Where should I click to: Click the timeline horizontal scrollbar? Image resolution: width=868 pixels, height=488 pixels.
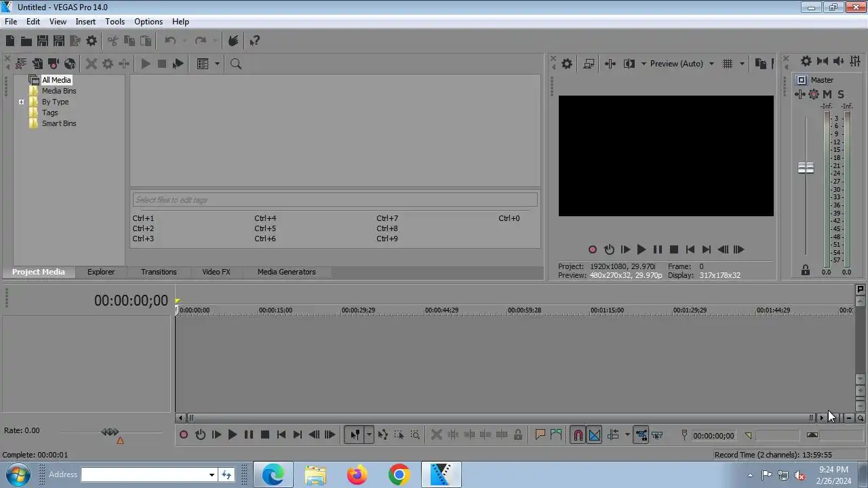tap(501, 418)
